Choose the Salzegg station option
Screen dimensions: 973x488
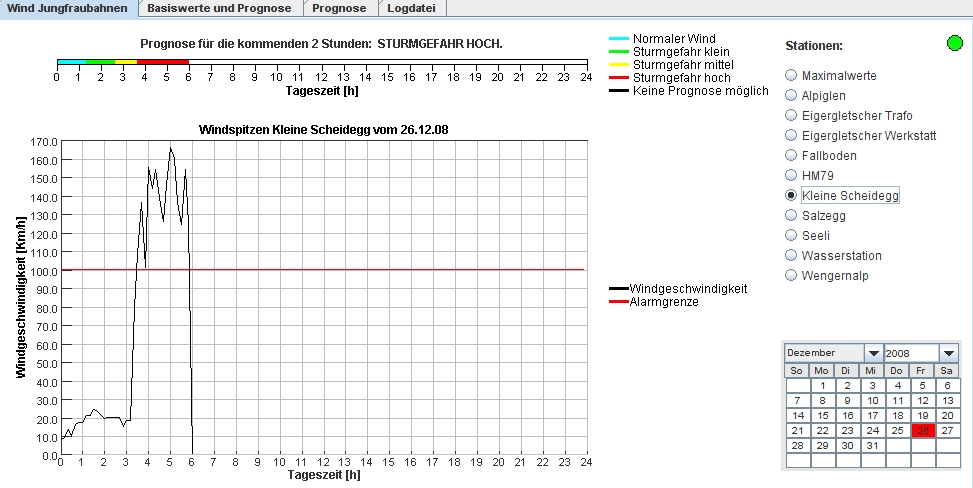pyautogui.click(x=792, y=215)
